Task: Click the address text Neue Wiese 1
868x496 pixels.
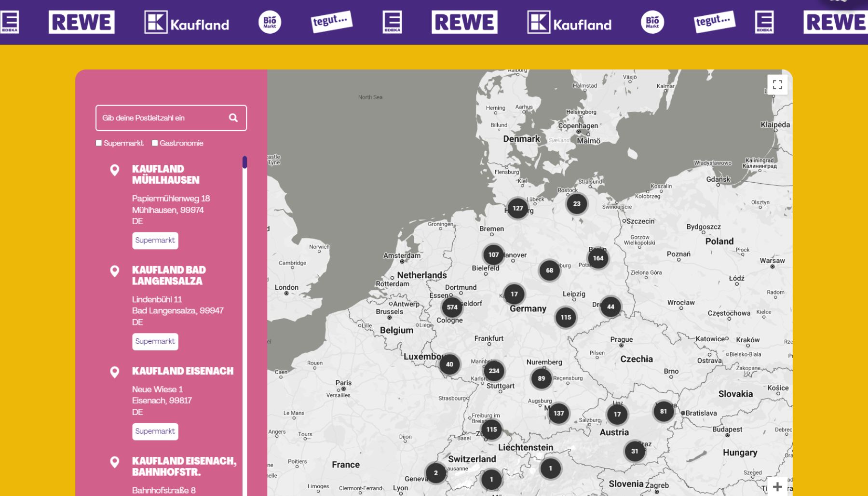Action: [157, 389]
